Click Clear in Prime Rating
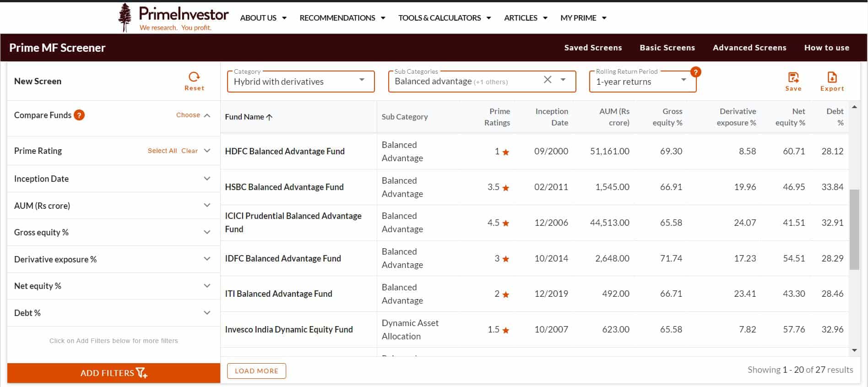The width and height of the screenshot is (868, 387). 190,151
